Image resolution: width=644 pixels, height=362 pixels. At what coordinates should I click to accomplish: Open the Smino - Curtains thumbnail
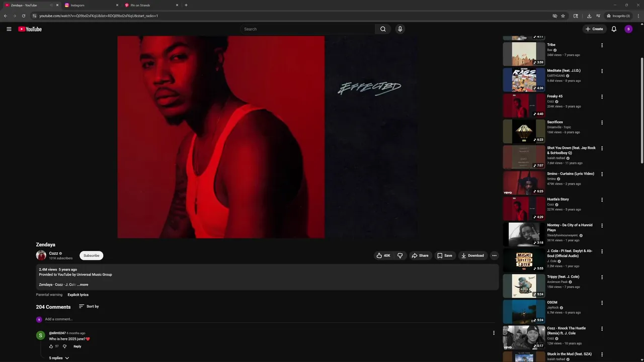click(x=524, y=183)
